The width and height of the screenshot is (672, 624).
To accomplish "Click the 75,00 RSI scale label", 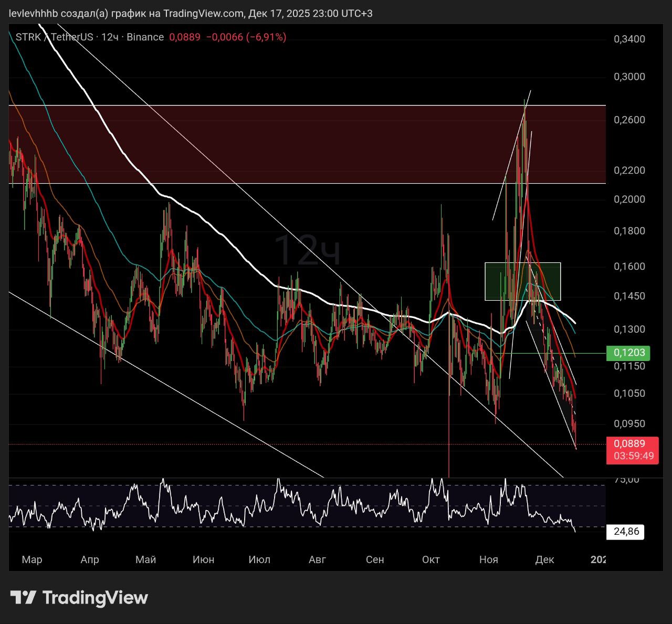I will (x=626, y=479).
